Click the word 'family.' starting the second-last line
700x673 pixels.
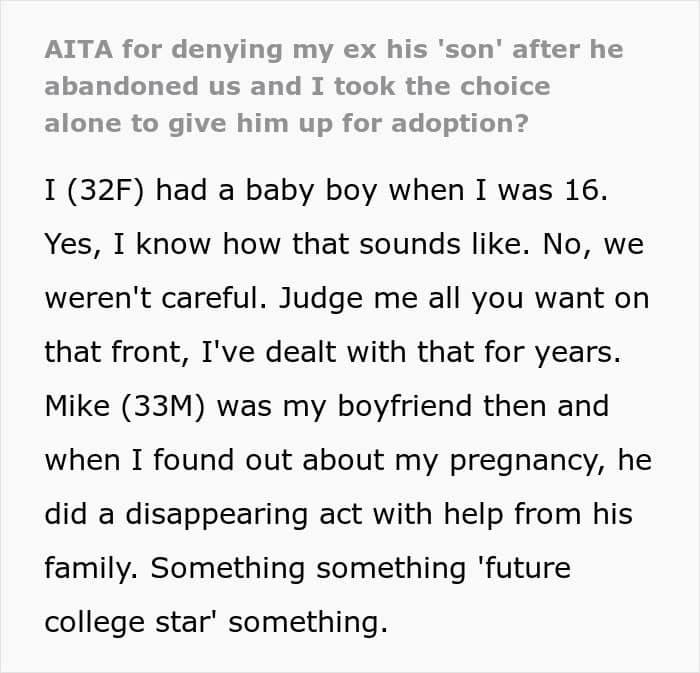[x=91, y=570]
